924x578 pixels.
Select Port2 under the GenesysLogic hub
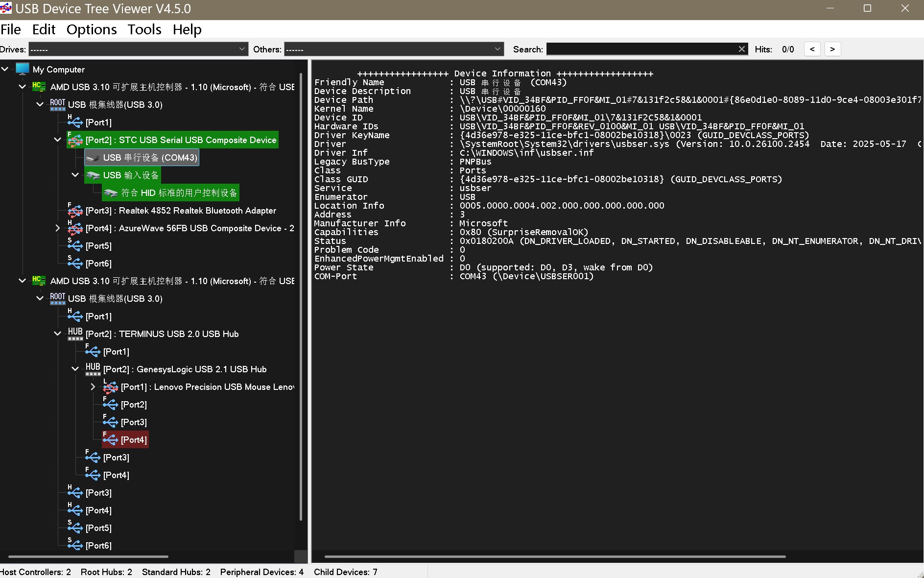click(134, 405)
